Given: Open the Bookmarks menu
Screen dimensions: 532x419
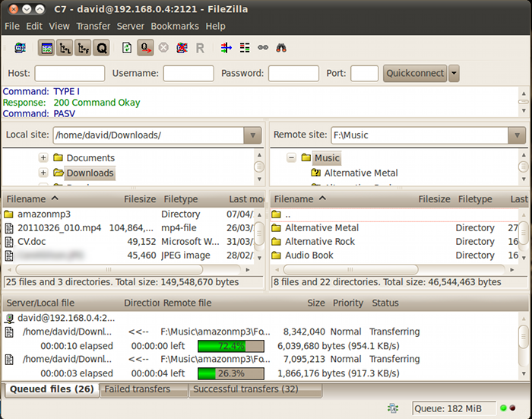Looking at the screenshot, I should tap(175, 26).
